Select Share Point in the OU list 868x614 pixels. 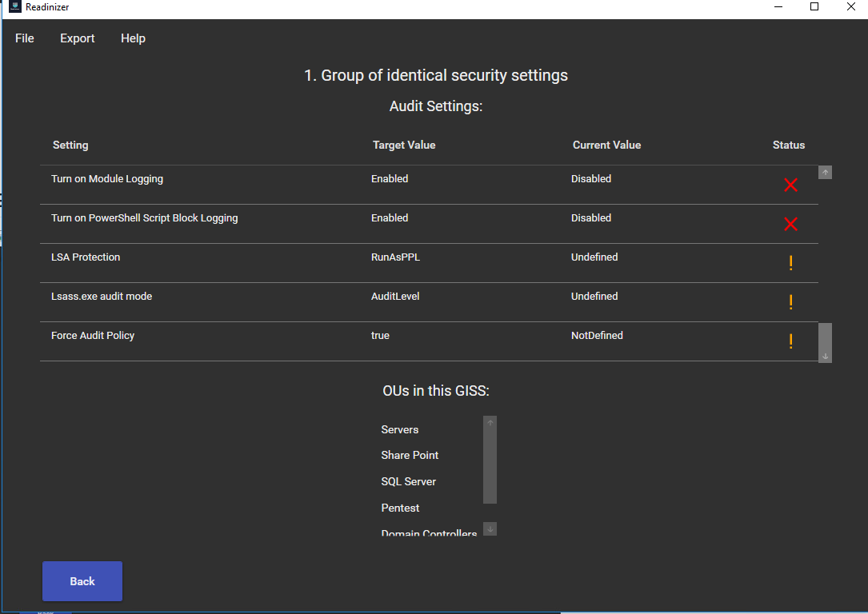coord(410,455)
